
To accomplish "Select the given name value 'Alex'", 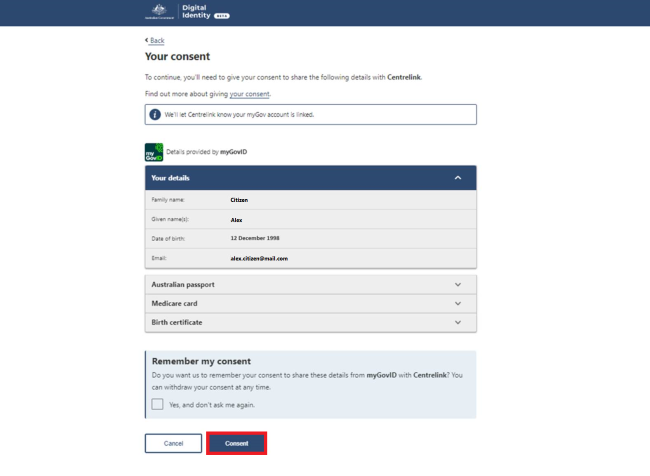I will click(236, 220).
